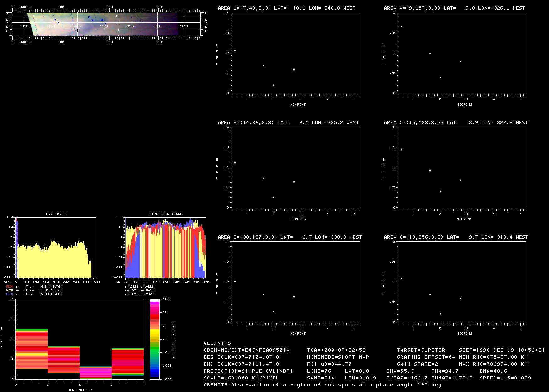Click the frequency color scale bar

(155, 339)
